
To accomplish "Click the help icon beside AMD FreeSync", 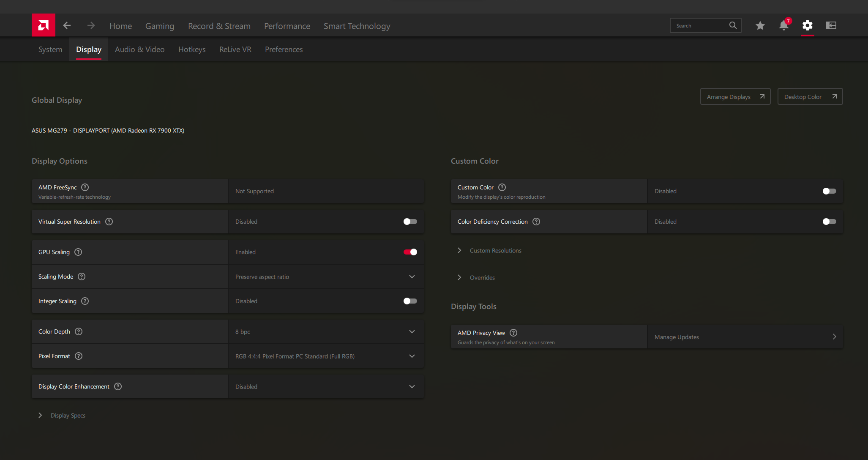I will tap(85, 187).
